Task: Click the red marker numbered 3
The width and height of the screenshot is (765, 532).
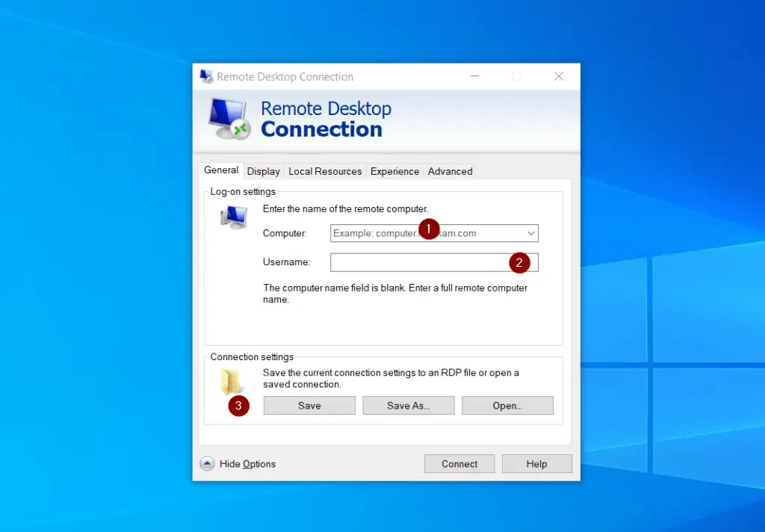Action: [x=237, y=406]
